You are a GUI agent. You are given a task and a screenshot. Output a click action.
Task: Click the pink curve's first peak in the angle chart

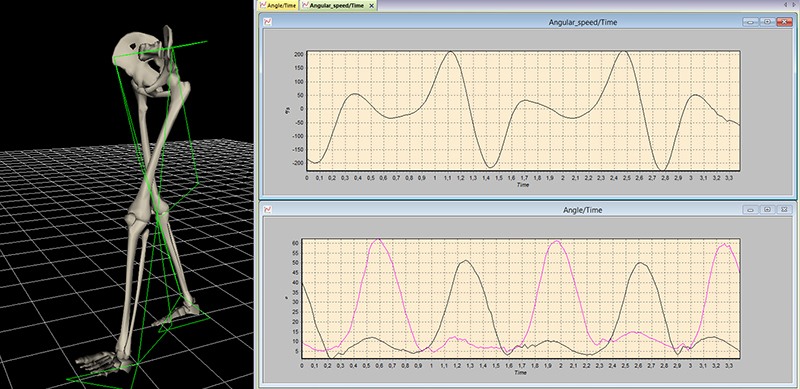point(377,239)
